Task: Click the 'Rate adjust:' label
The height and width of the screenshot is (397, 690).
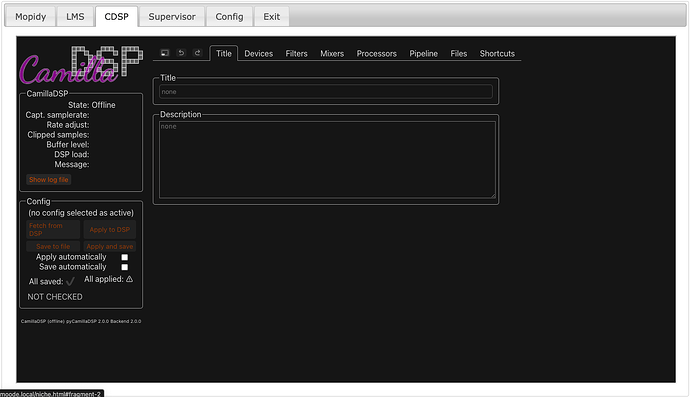Action: tap(68, 125)
